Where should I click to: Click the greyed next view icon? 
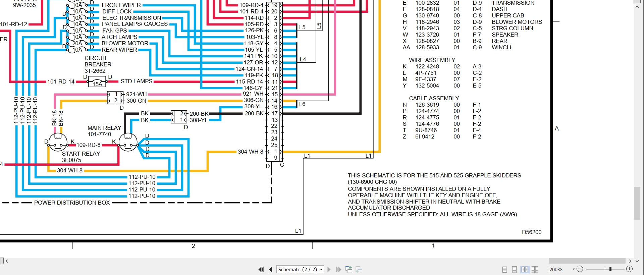click(359, 269)
